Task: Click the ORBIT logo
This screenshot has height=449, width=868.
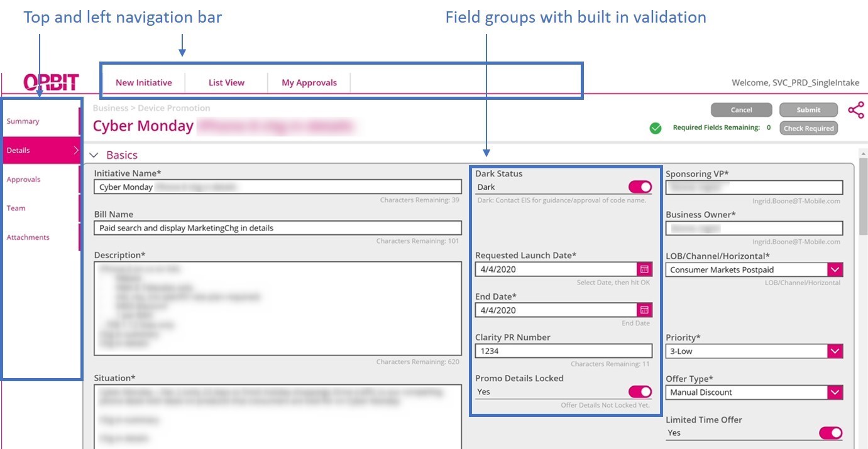Action: (51, 82)
